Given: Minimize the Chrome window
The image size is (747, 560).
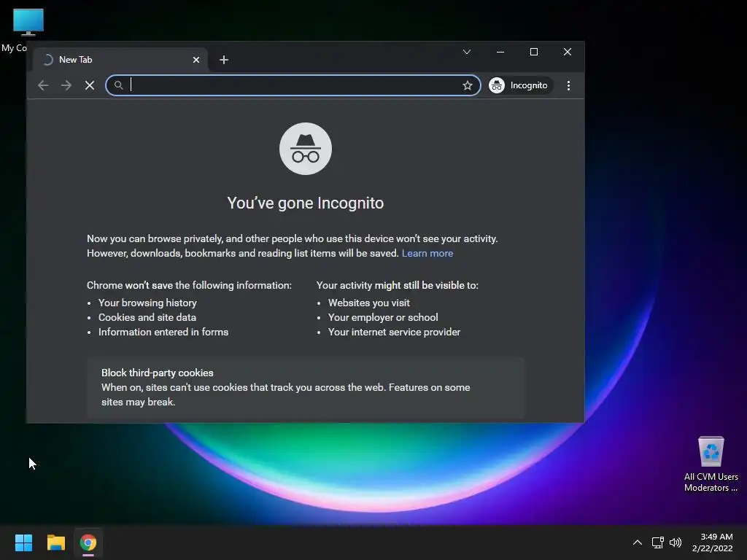Looking at the screenshot, I should click(x=500, y=52).
